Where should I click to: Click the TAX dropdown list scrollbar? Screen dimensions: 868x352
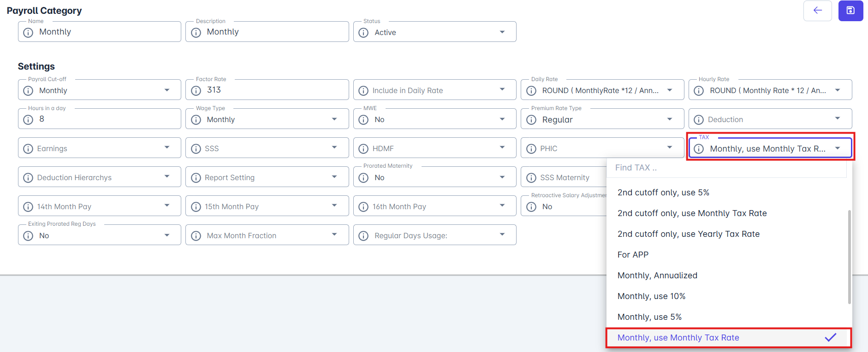coord(849,257)
